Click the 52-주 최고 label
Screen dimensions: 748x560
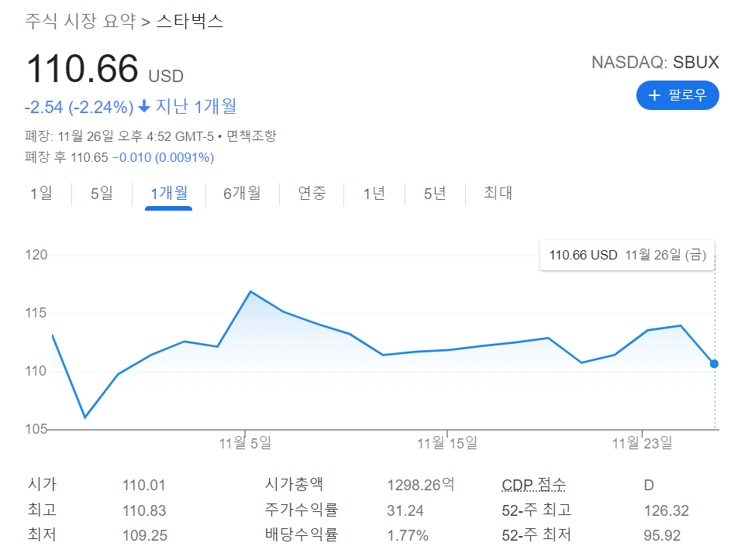536,510
